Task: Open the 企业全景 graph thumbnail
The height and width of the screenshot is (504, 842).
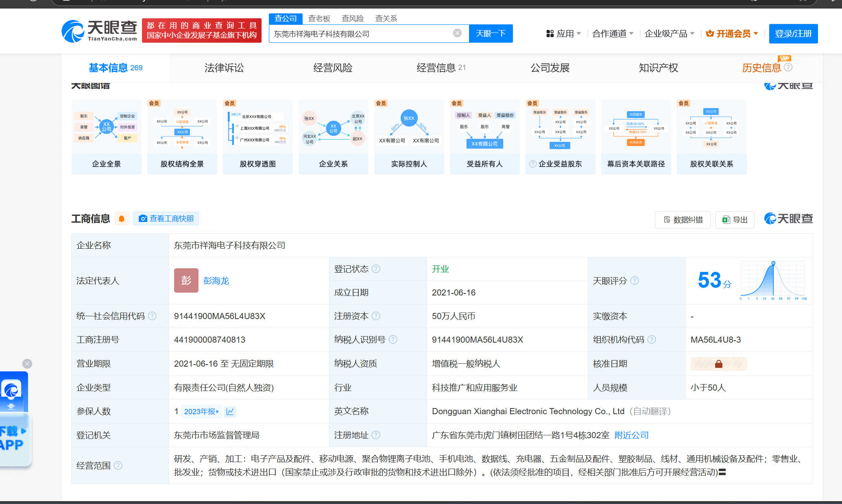Action: click(107, 137)
